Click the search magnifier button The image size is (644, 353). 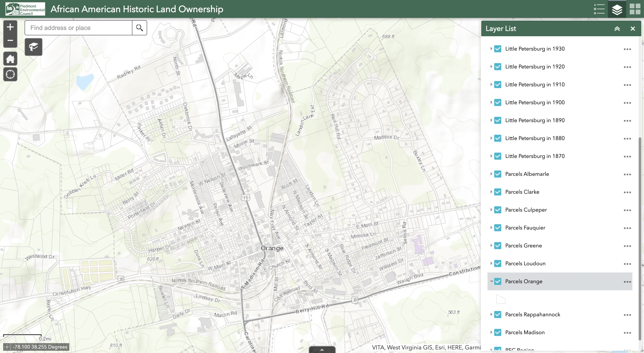[x=140, y=28]
